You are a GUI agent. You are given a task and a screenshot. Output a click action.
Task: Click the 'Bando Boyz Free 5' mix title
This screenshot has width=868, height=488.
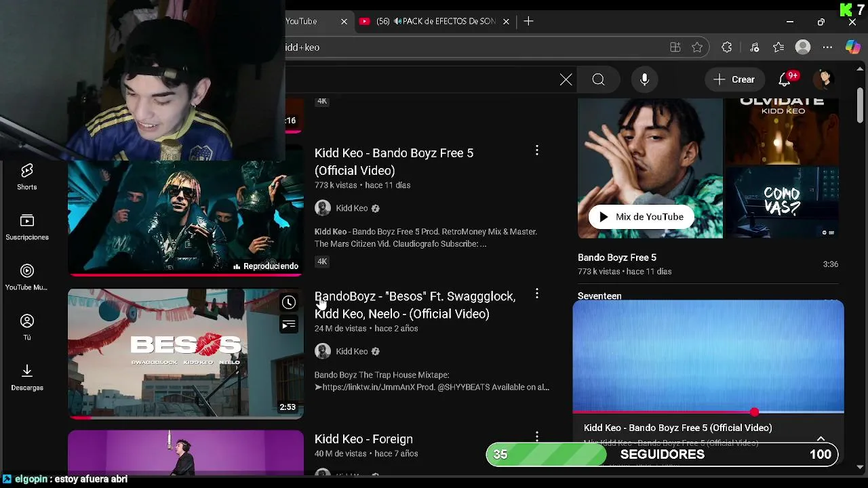coord(617,258)
